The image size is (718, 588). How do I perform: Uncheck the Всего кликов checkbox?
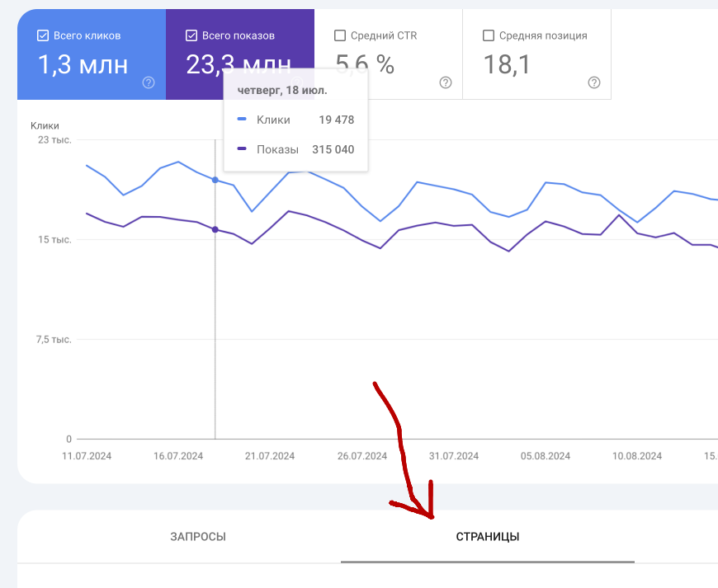43,35
